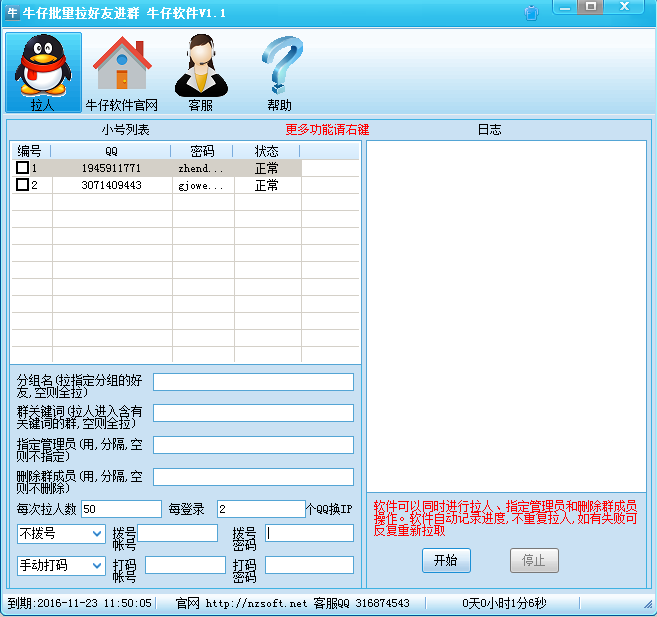Minimize the 牛仔批量拉好友进群 window
Screen dimensions: 657x617
(565, 7)
